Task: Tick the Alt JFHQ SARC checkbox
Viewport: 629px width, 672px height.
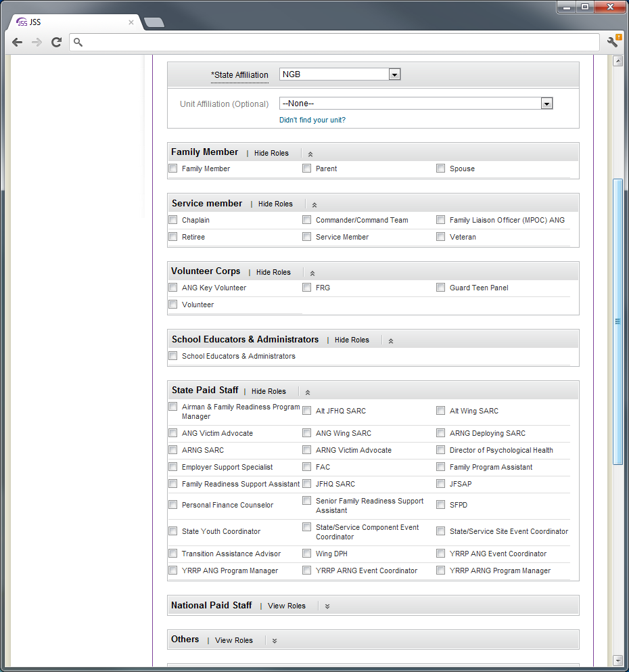Action: click(x=306, y=411)
